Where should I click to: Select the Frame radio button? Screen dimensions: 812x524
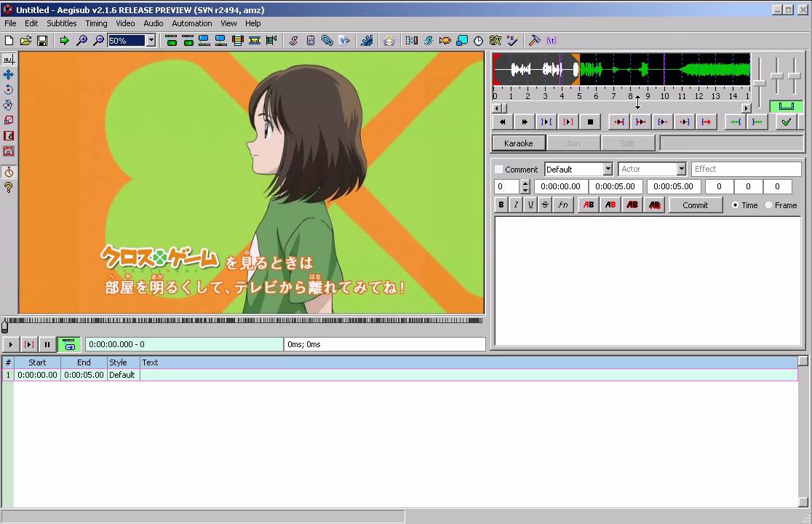768,205
